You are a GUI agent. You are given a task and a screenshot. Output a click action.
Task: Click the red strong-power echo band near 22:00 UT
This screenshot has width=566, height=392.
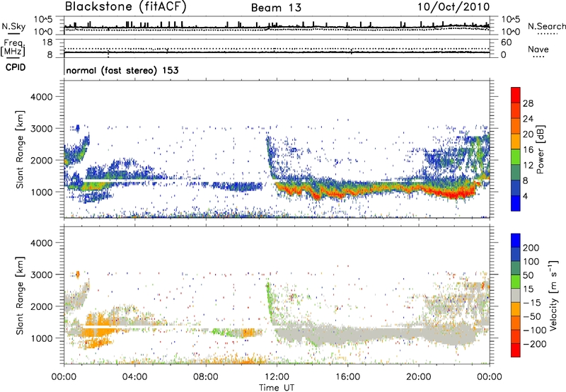click(x=455, y=195)
